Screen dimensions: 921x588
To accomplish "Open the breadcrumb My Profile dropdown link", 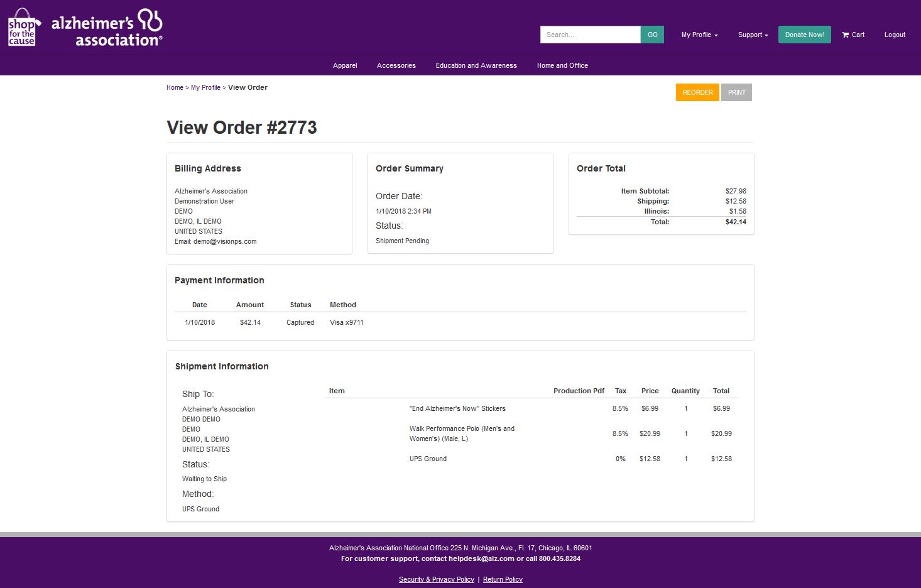I will pyautogui.click(x=205, y=87).
